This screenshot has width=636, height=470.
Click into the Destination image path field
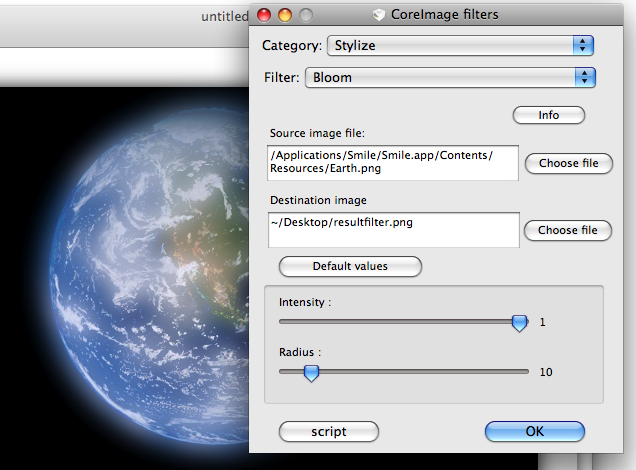(x=393, y=230)
